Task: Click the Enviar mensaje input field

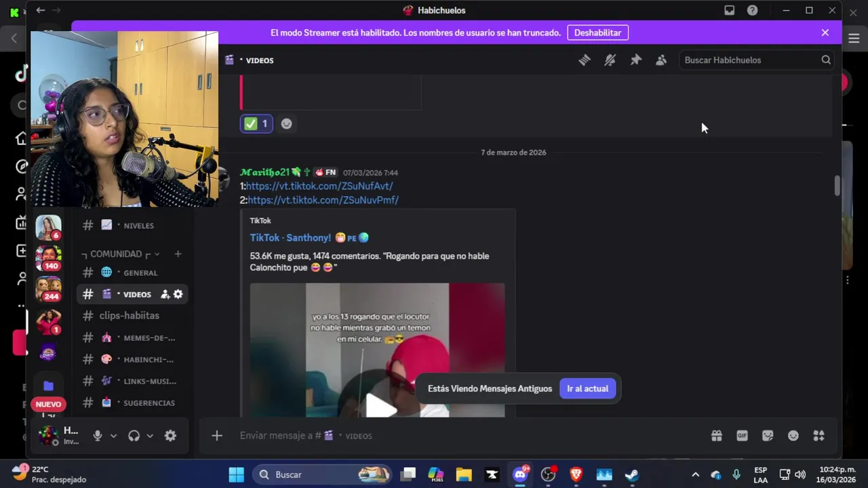Action: coord(468,436)
